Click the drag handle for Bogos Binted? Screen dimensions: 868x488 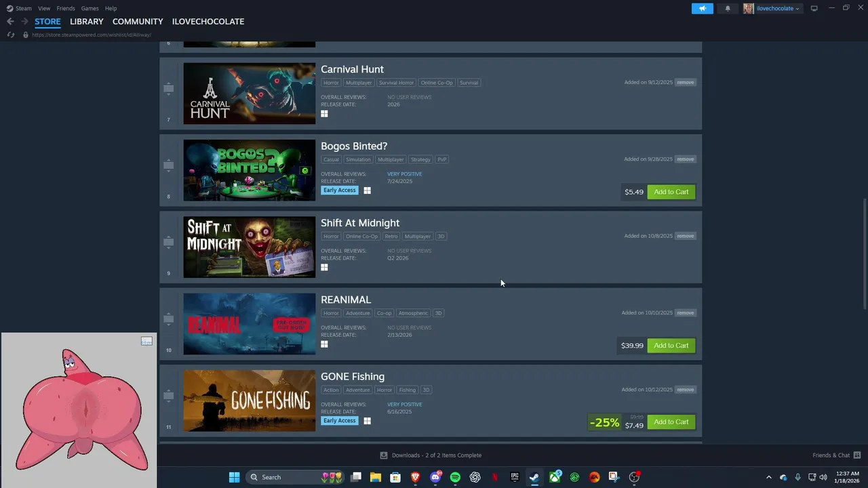(168, 165)
